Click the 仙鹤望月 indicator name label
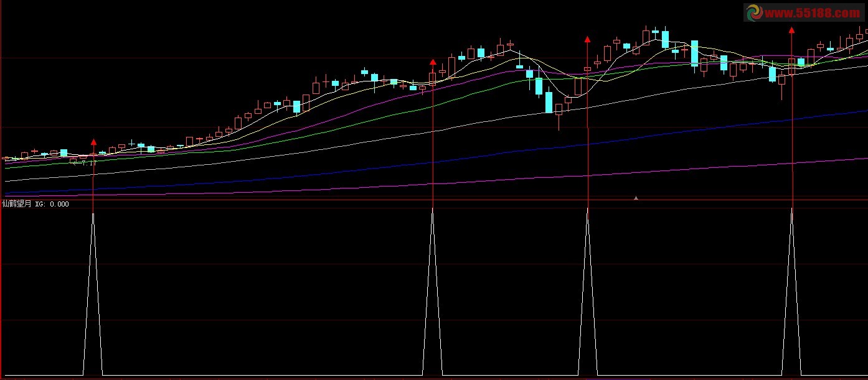The width and height of the screenshot is (868, 380). point(17,204)
